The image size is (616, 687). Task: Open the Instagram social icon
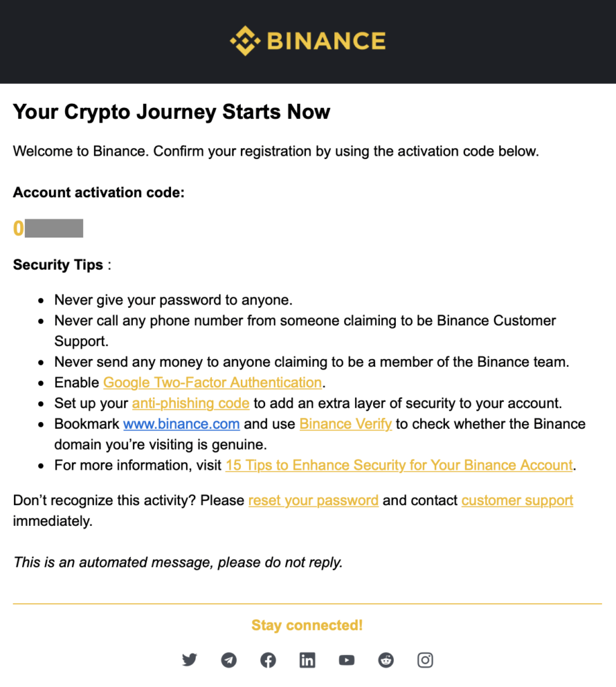pos(425,660)
